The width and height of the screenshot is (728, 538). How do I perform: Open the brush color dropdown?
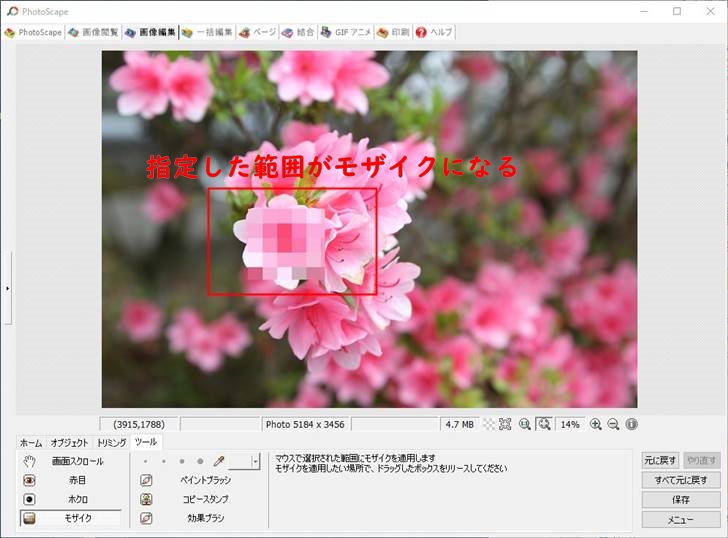tap(255, 461)
